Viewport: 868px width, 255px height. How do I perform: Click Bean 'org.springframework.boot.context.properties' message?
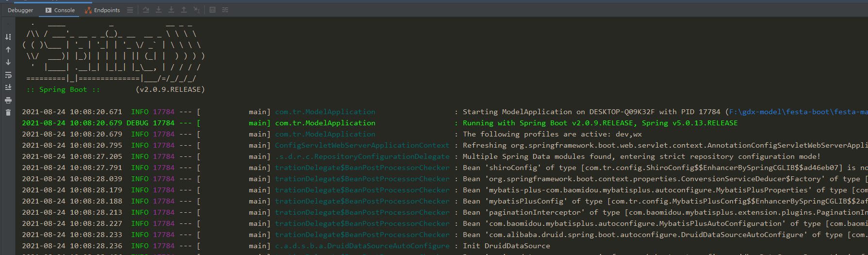(665, 179)
